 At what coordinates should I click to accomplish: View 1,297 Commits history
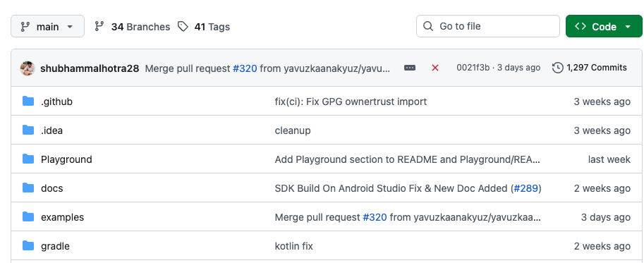(x=590, y=68)
